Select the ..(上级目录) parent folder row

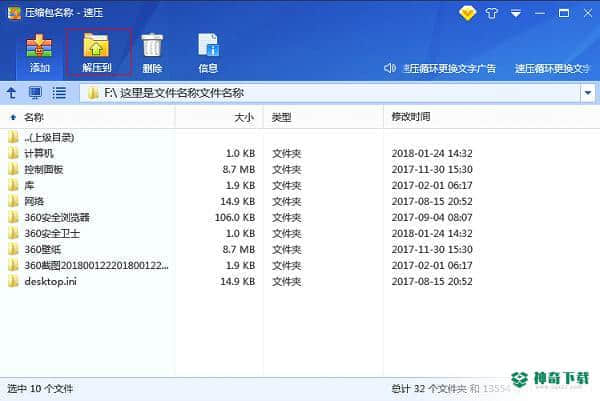(49, 137)
